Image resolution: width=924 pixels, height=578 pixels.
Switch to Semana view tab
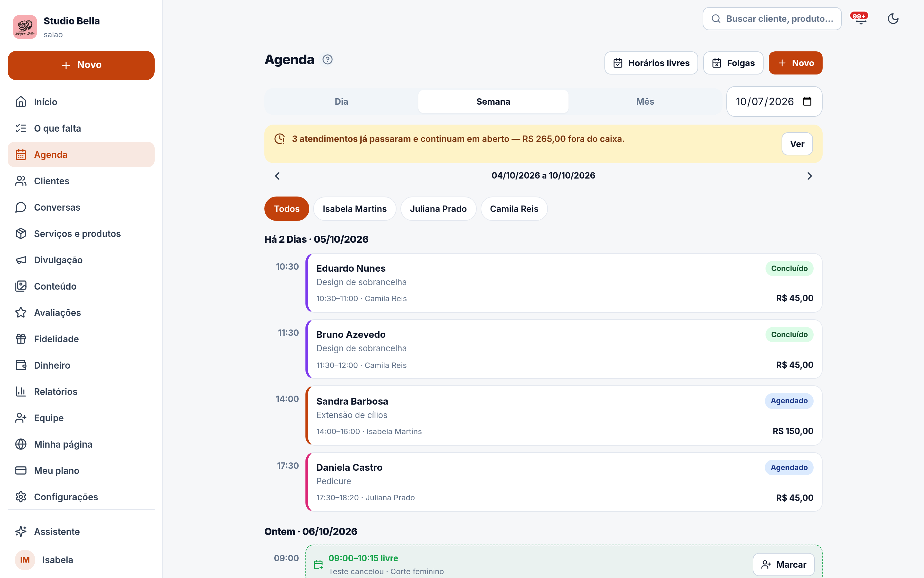(x=493, y=102)
